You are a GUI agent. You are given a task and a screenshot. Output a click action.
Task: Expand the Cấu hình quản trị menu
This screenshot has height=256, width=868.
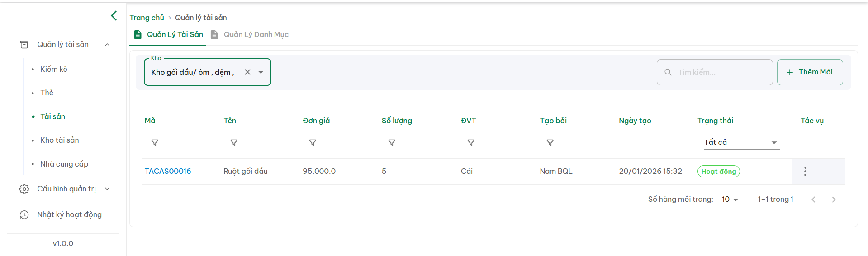coord(107,189)
